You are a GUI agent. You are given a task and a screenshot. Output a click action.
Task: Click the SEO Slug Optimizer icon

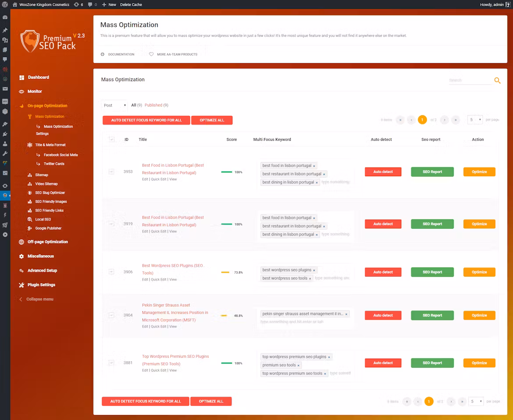(30, 192)
